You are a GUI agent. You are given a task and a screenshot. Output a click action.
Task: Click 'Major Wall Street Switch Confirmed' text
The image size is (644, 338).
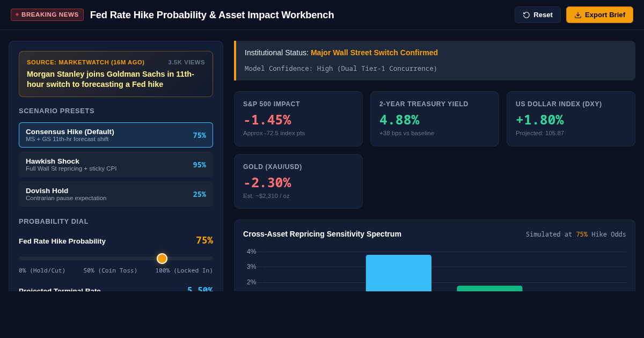(x=374, y=53)
